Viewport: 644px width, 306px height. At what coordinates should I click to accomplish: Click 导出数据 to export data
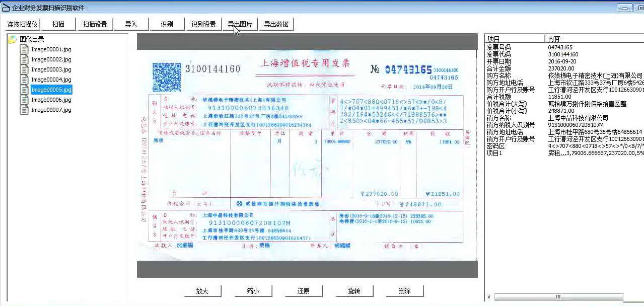click(x=276, y=24)
